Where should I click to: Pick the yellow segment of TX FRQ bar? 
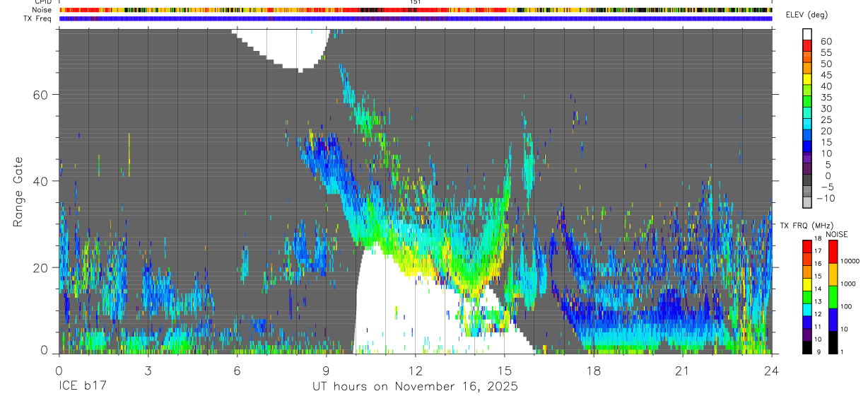(807, 284)
